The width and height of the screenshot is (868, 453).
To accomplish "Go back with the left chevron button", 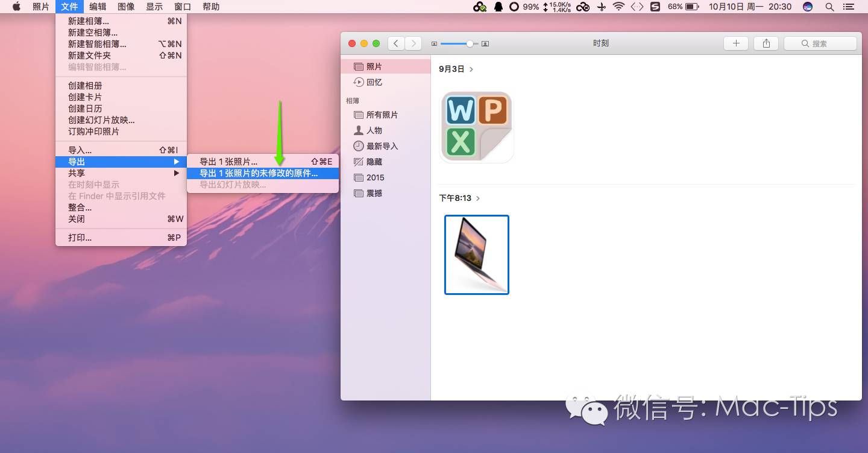I will (x=396, y=43).
